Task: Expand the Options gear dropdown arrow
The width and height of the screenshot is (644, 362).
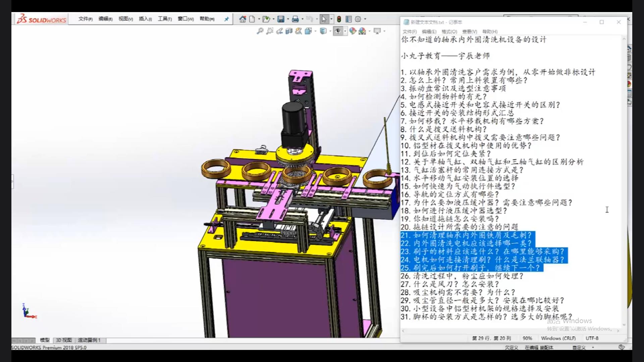Action: 365,19
